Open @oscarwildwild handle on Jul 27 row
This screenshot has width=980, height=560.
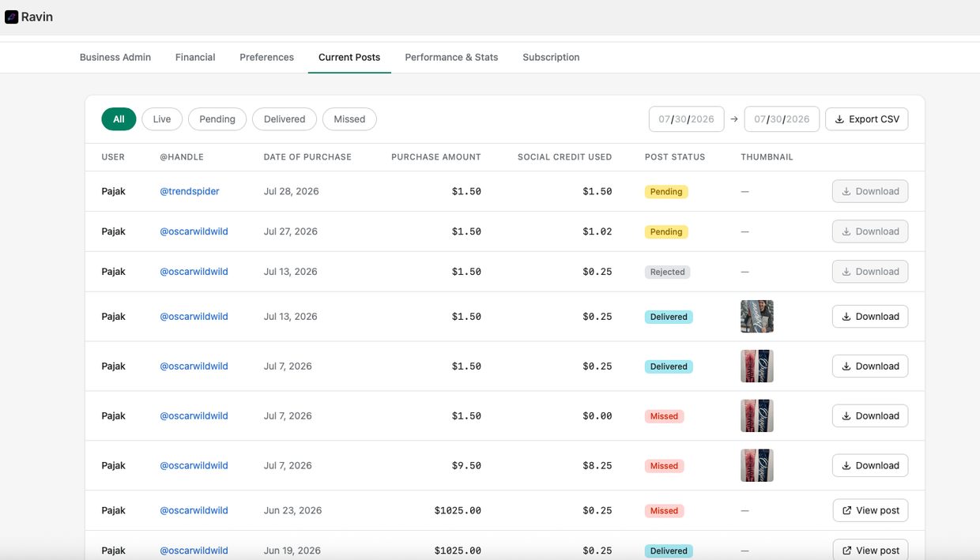[x=194, y=231]
